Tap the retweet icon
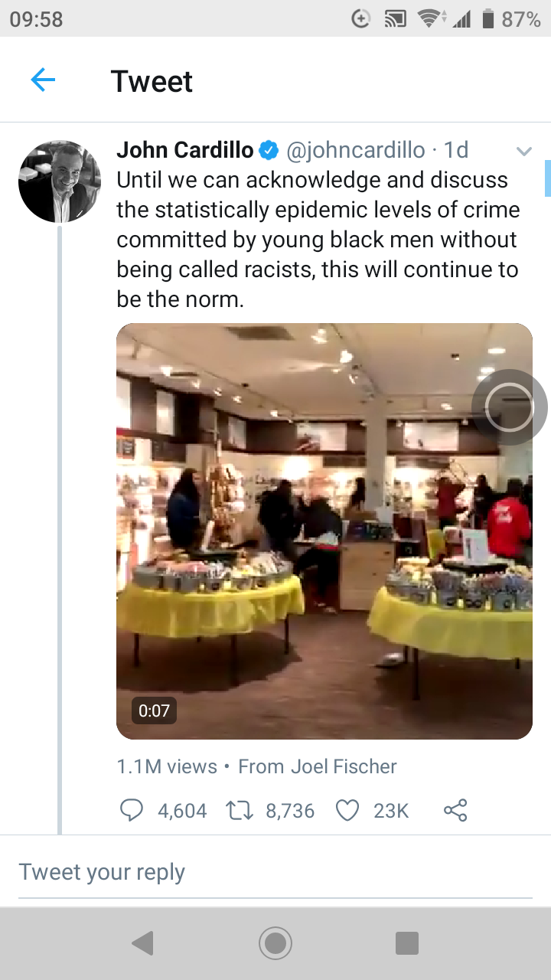The width and height of the screenshot is (551, 980). (x=242, y=810)
